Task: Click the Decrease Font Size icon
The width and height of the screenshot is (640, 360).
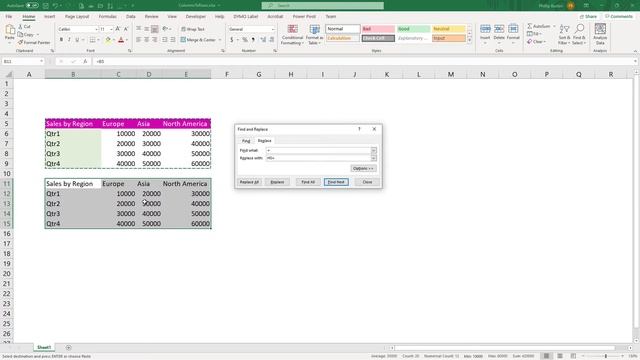Action: coord(126,29)
